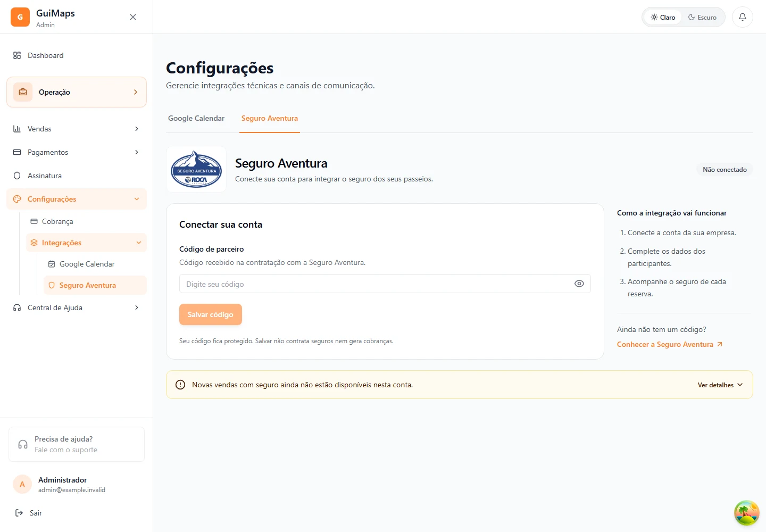Expand the Vendas submenu chevron
Image resolution: width=766 pixels, height=532 pixels.
point(137,129)
